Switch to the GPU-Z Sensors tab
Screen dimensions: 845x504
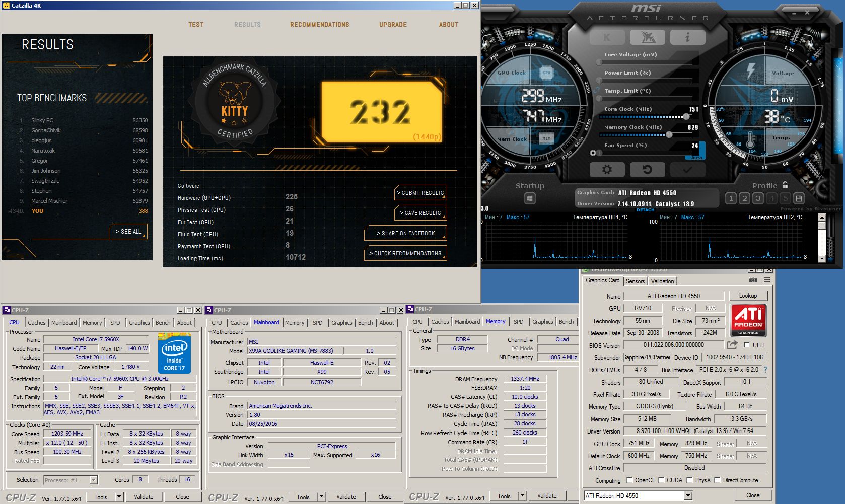pos(635,281)
